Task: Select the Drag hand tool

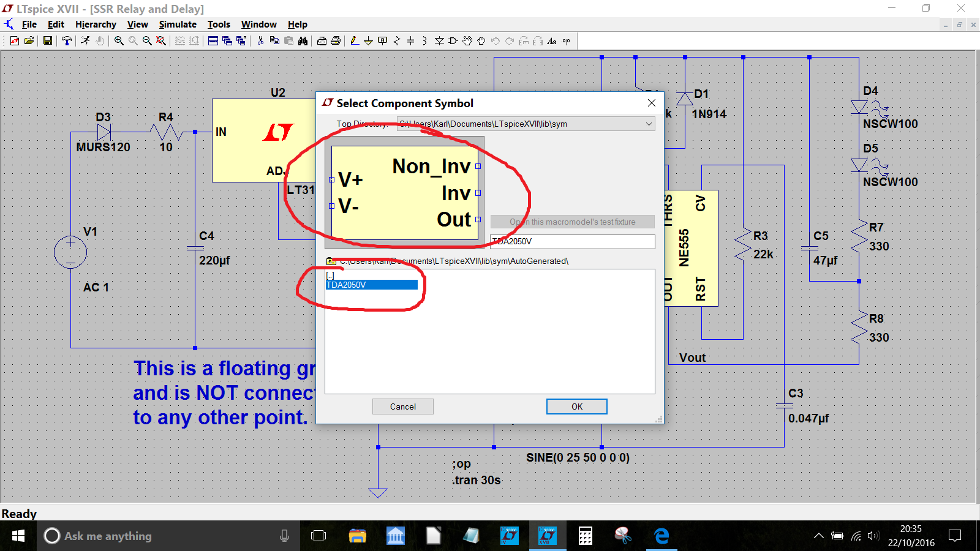Action: click(481, 41)
